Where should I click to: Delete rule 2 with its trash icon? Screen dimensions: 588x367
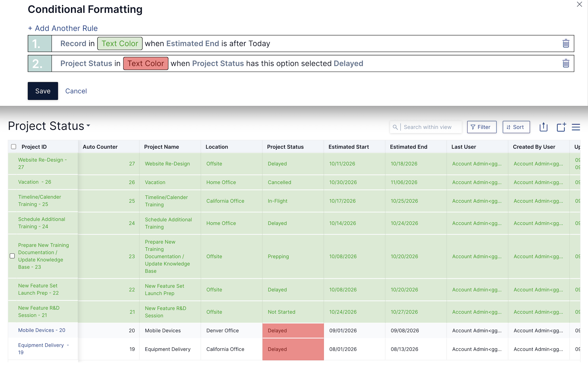(x=566, y=63)
